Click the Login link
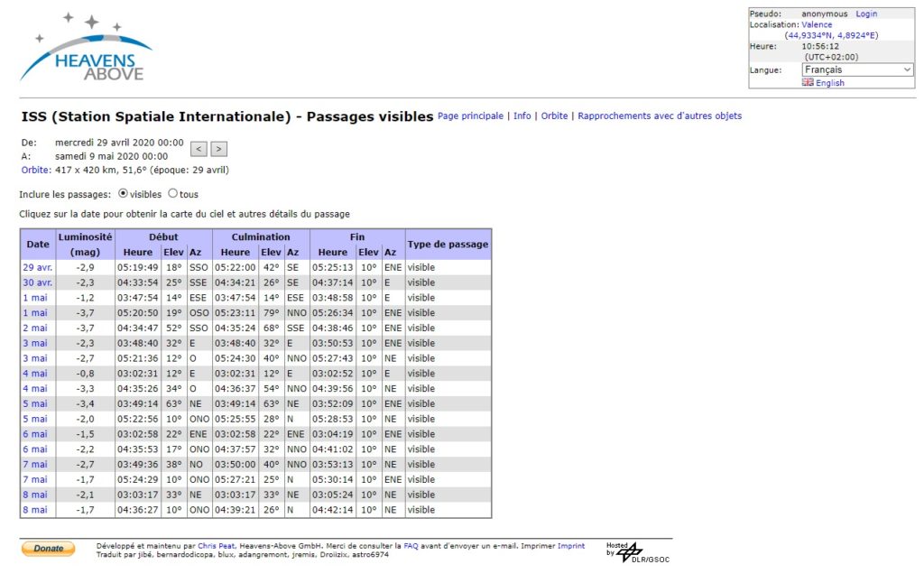The height and width of the screenshot is (583, 924). (x=865, y=14)
